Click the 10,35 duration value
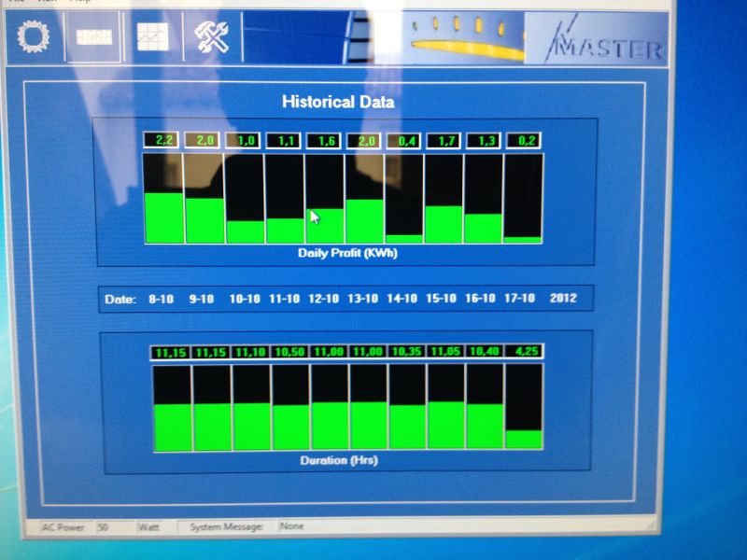 point(406,352)
